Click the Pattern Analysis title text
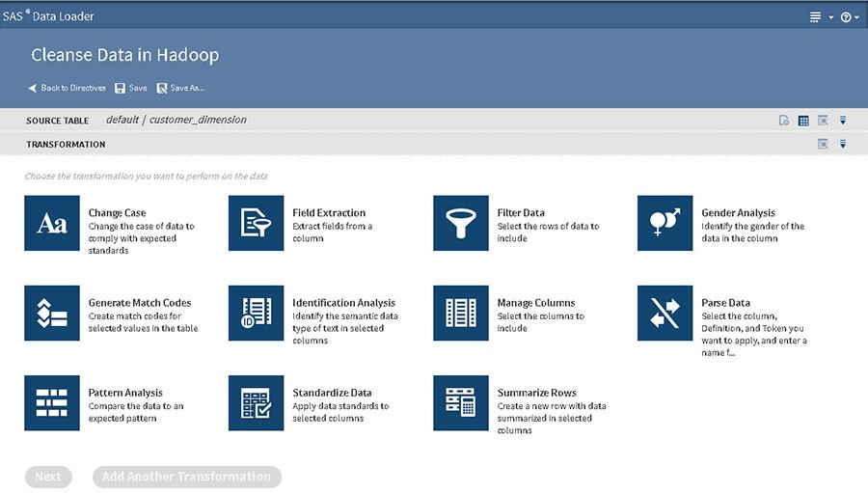 tap(125, 393)
